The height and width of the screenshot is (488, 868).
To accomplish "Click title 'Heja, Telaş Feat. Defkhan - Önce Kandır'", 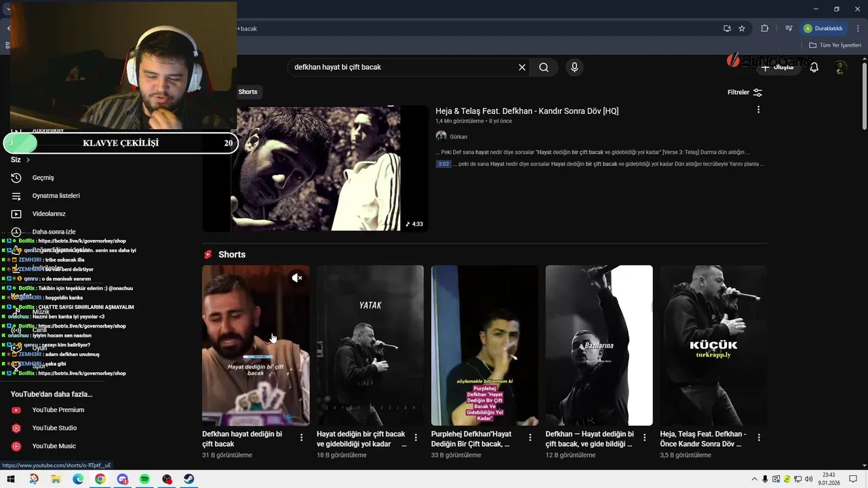I will click(x=703, y=439).
